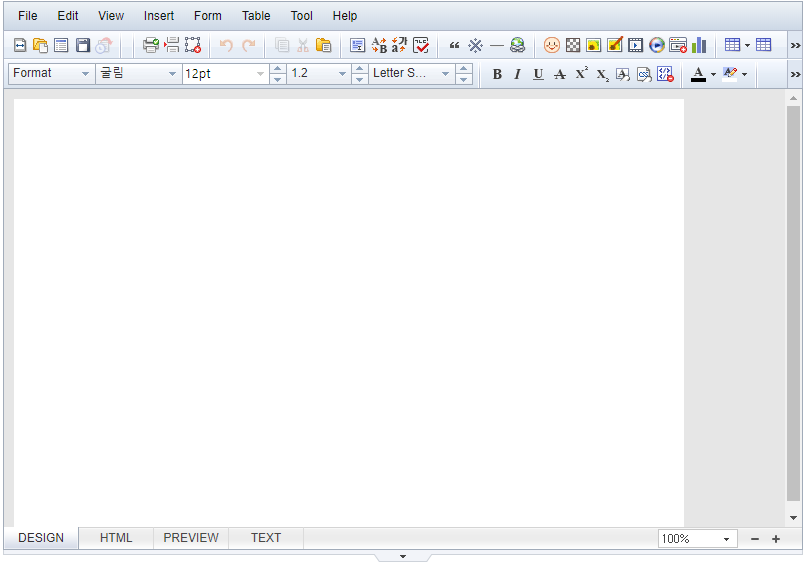Open the image editor brush icon
The width and height of the screenshot is (804, 563).
pos(615,45)
